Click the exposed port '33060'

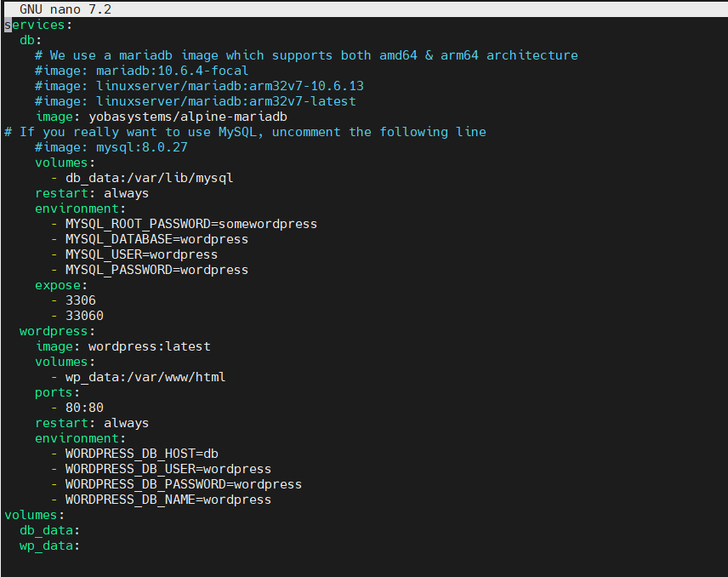84,316
